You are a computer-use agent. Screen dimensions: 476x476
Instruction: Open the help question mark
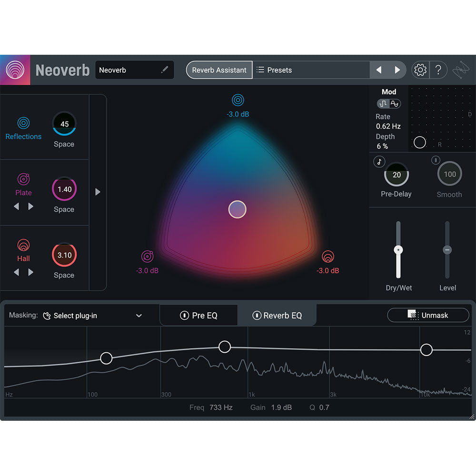439,69
